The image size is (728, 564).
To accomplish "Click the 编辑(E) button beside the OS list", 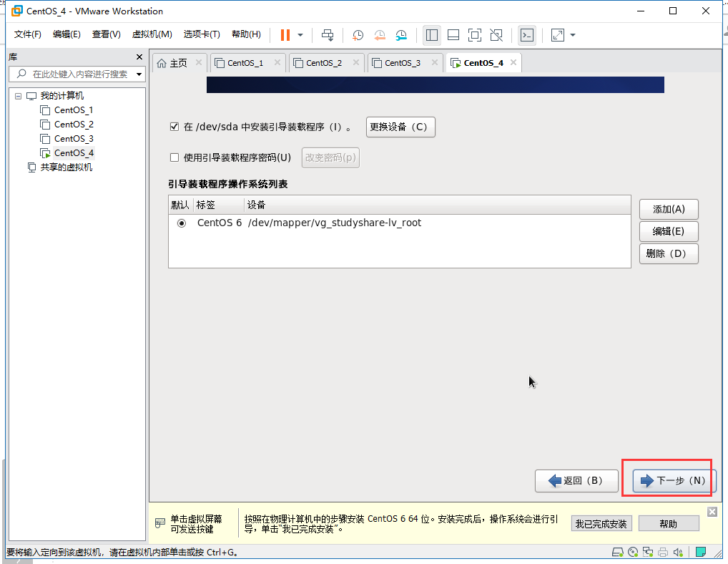I will tap(669, 231).
